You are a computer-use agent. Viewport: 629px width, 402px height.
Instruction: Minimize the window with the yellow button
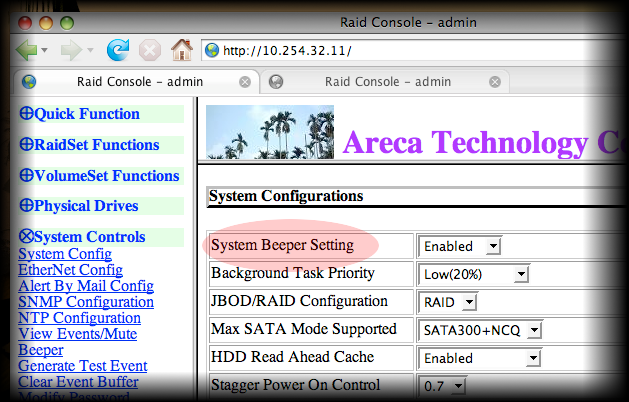click(x=46, y=23)
